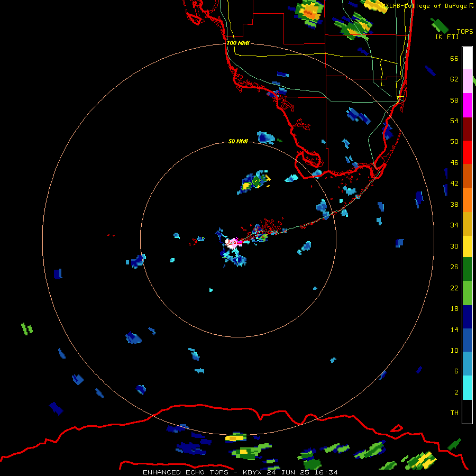Click the '66' scale label
The width and height of the screenshot is (476, 476).
[454, 59]
